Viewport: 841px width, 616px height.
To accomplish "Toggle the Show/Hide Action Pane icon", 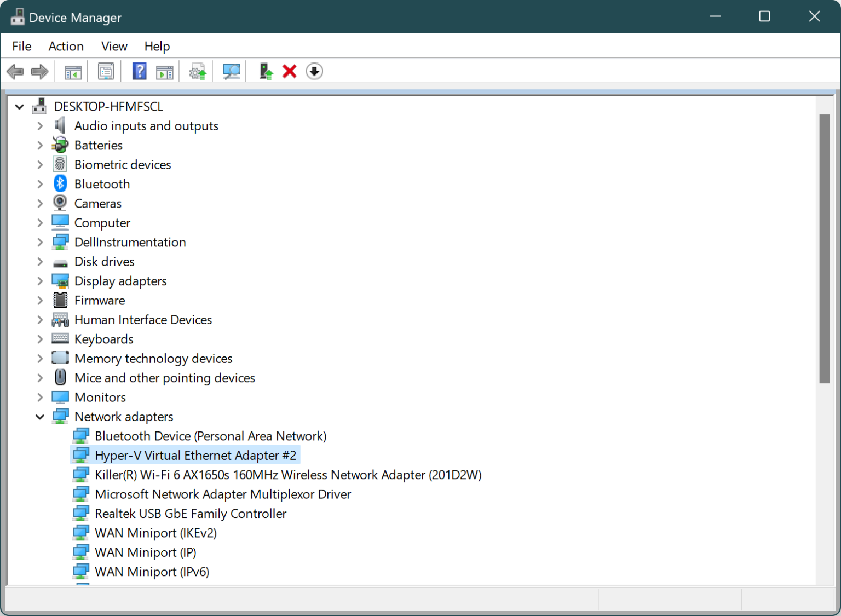I will (164, 71).
